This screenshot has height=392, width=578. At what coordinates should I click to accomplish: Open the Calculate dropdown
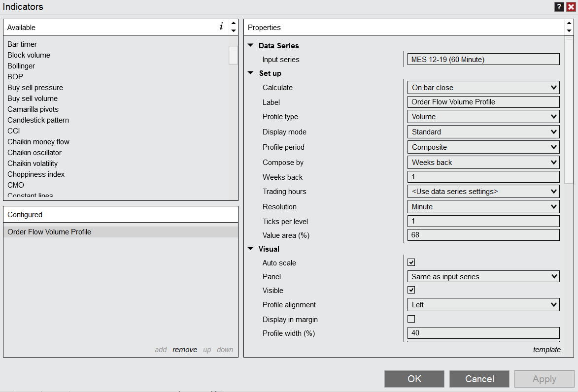pos(483,88)
